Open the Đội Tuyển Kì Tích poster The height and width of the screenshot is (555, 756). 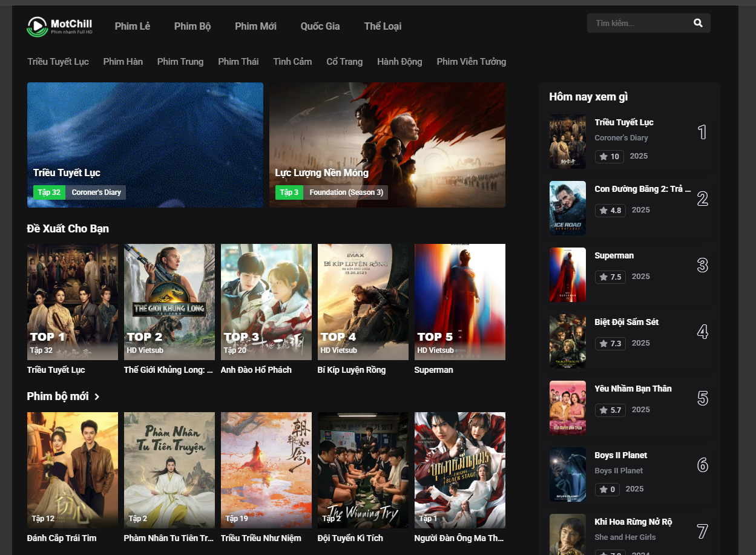tap(363, 470)
